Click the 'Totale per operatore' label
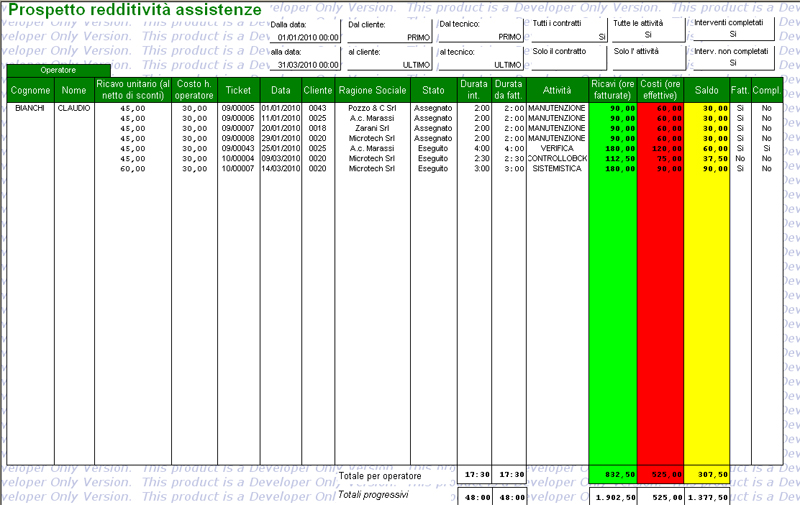The width and height of the screenshot is (800, 505). coord(380,476)
